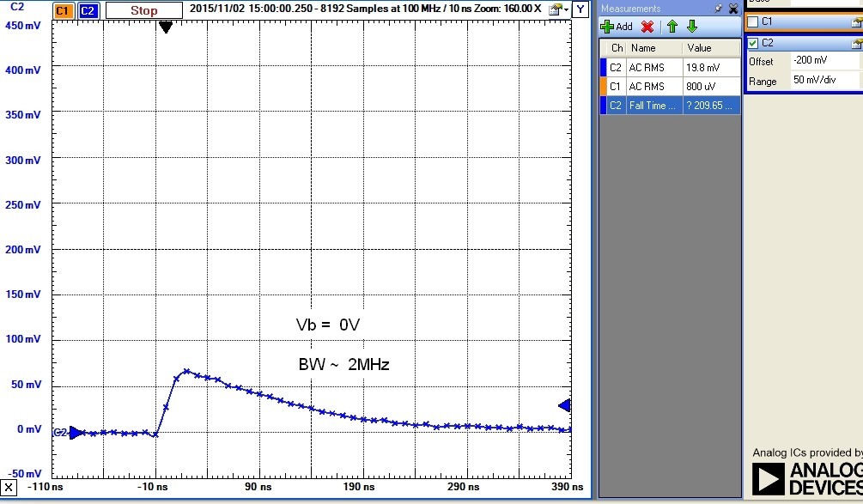Expand the C1 channel settings icon
Viewport: 863px width, 504px height.
point(855,21)
